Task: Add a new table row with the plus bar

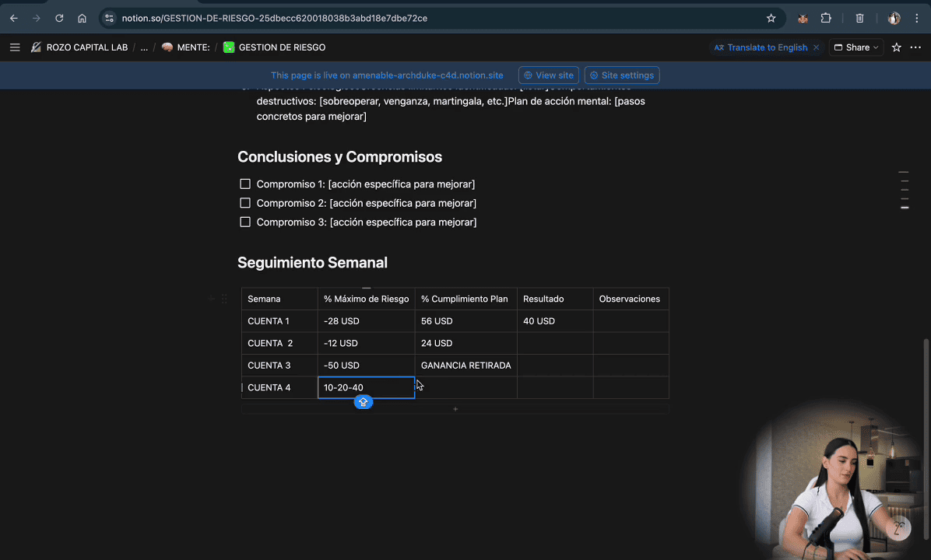Action: 455,409
